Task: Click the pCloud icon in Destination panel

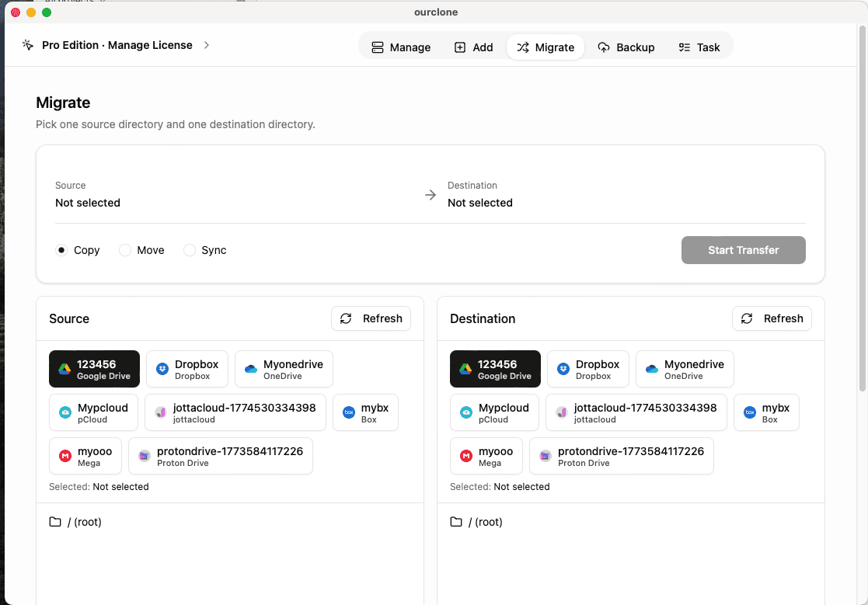Action: (x=466, y=412)
